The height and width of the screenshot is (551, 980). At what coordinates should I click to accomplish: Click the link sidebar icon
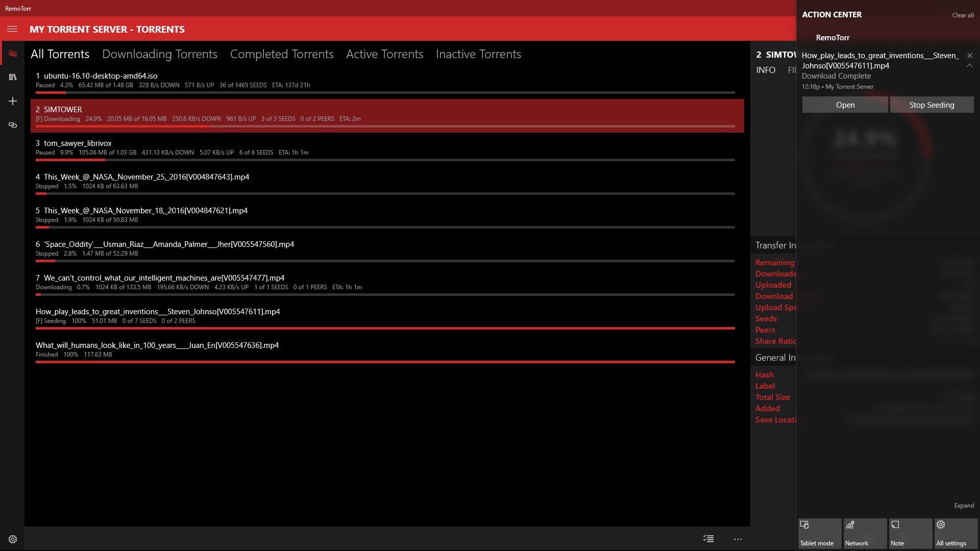point(13,125)
